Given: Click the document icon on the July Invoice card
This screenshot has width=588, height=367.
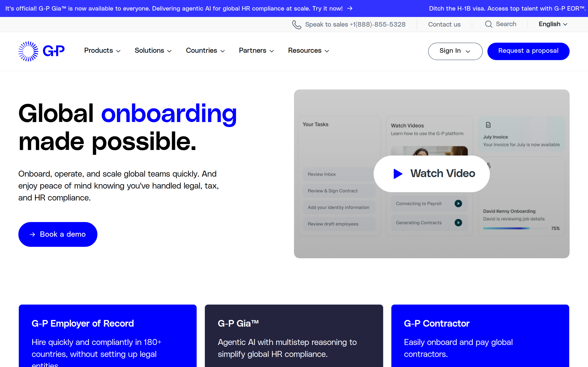Looking at the screenshot, I should click(x=488, y=125).
